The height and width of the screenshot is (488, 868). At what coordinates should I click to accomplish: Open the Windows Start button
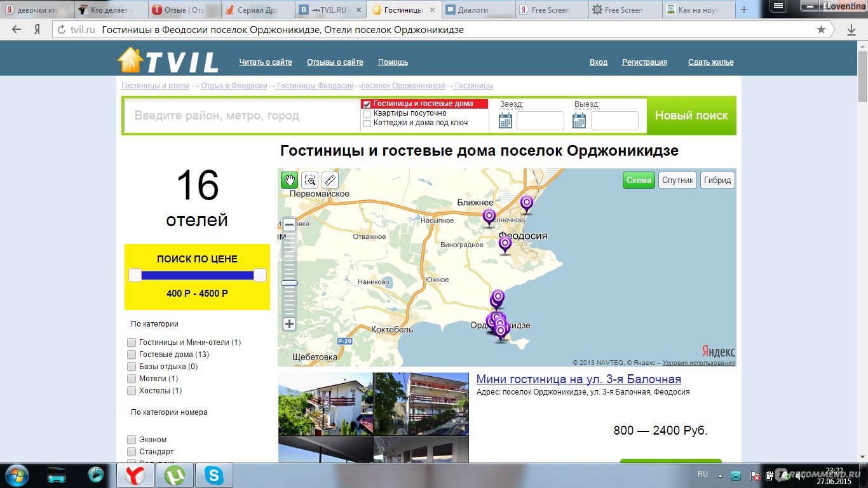16,475
